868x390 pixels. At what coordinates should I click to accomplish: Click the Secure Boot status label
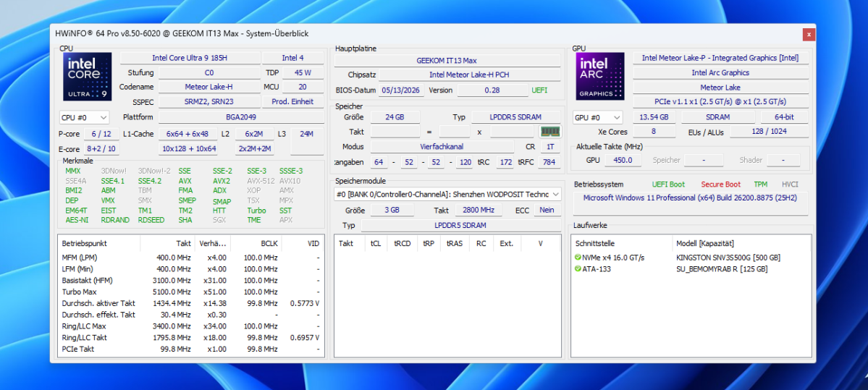(x=720, y=185)
